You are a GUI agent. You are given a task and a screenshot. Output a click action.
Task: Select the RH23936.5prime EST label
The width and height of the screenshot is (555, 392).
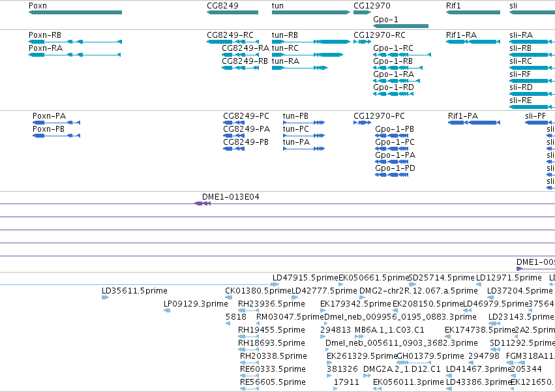tap(271, 304)
